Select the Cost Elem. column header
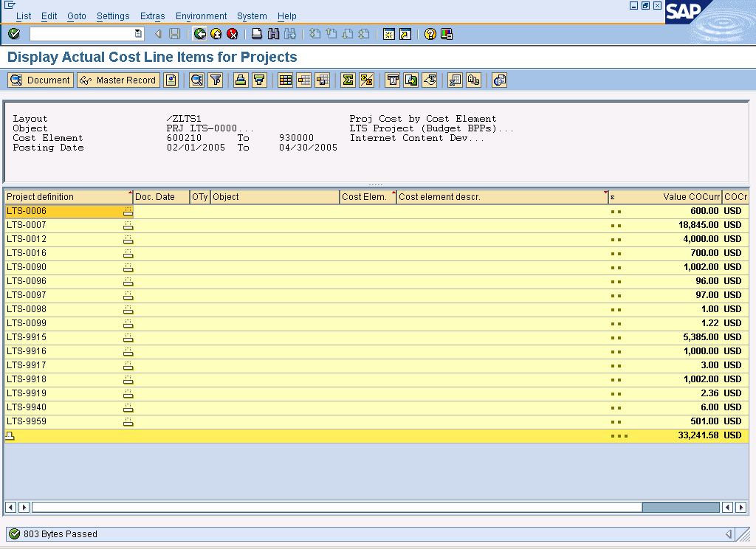The width and height of the screenshot is (756, 549). [x=368, y=197]
